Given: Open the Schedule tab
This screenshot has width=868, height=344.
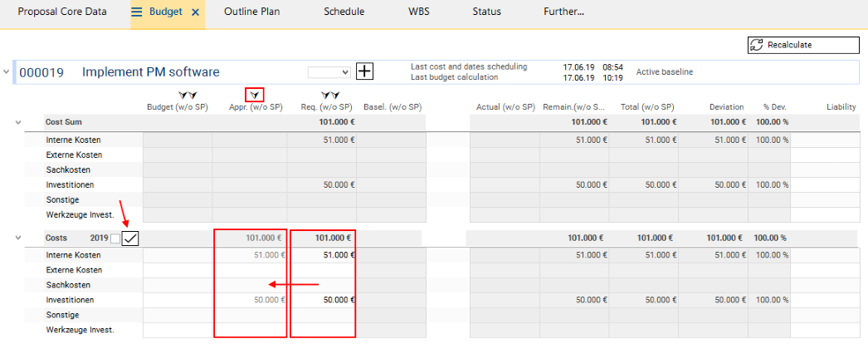Looking at the screenshot, I should pos(344,12).
